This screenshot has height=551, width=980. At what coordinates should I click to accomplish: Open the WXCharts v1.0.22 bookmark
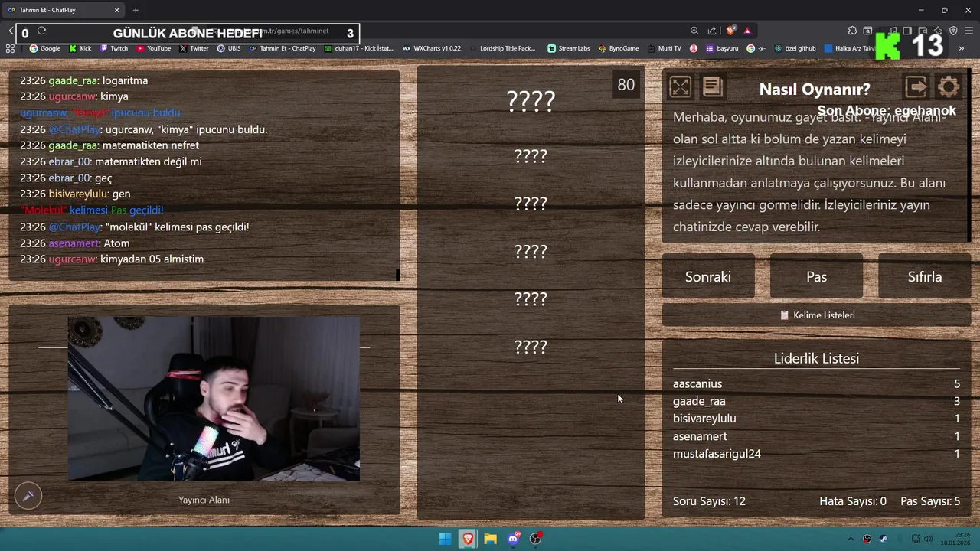(432, 48)
